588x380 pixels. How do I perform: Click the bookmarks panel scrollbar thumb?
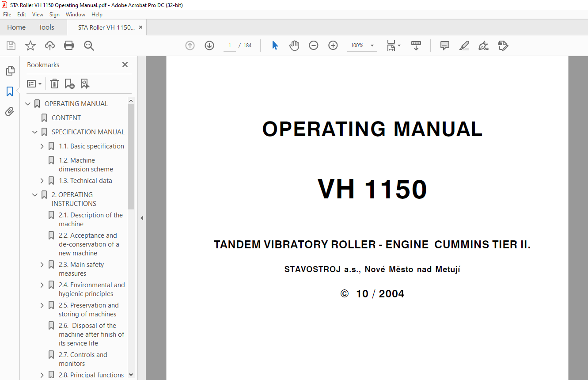tap(131, 157)
